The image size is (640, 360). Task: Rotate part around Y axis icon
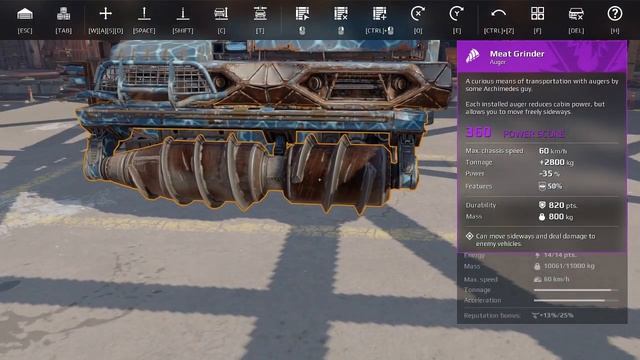coord(456,14)
